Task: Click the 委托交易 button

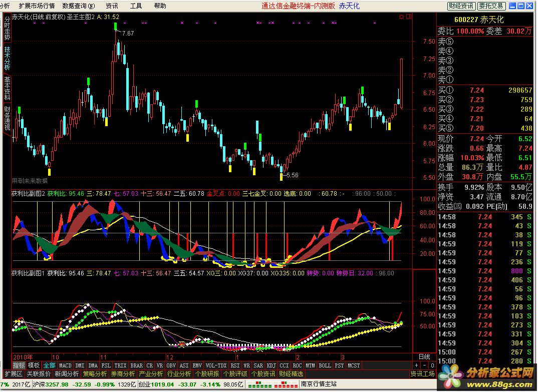Action: click(x=491, y=6)
